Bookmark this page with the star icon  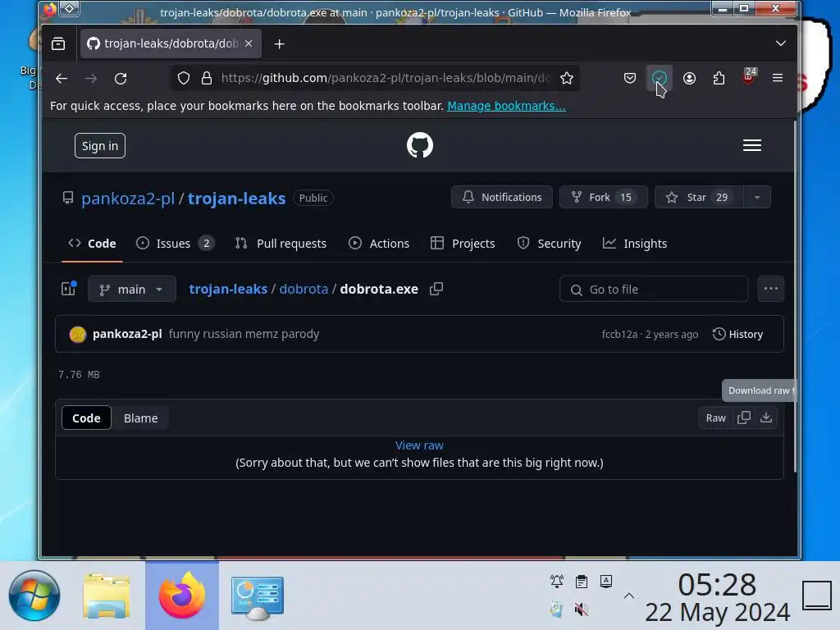566,78
